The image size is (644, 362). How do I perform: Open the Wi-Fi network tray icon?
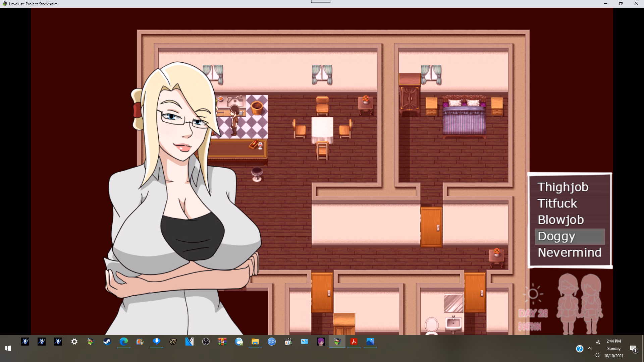pyautogui.click(x=598, y=342)
